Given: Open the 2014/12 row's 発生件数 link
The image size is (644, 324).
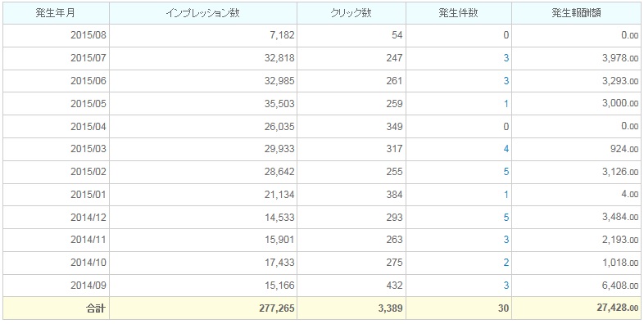Looking at the screenshot, I should click(506, 218).
